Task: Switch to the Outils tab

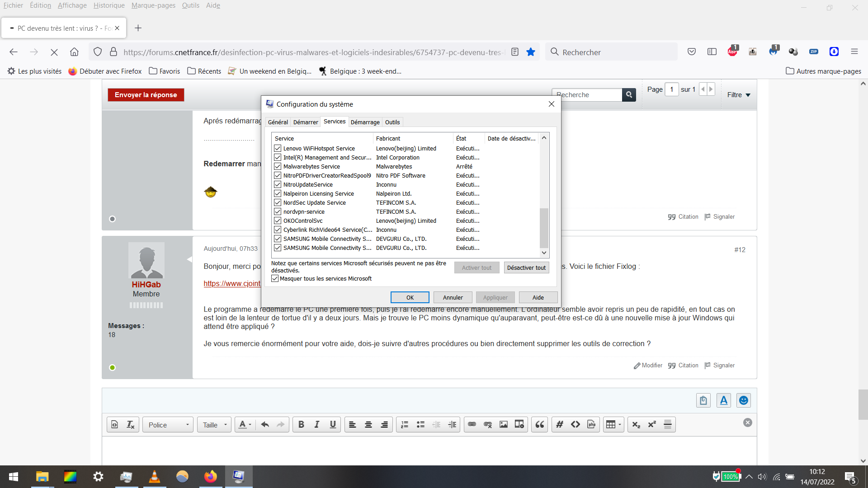Action: point(392,122)
